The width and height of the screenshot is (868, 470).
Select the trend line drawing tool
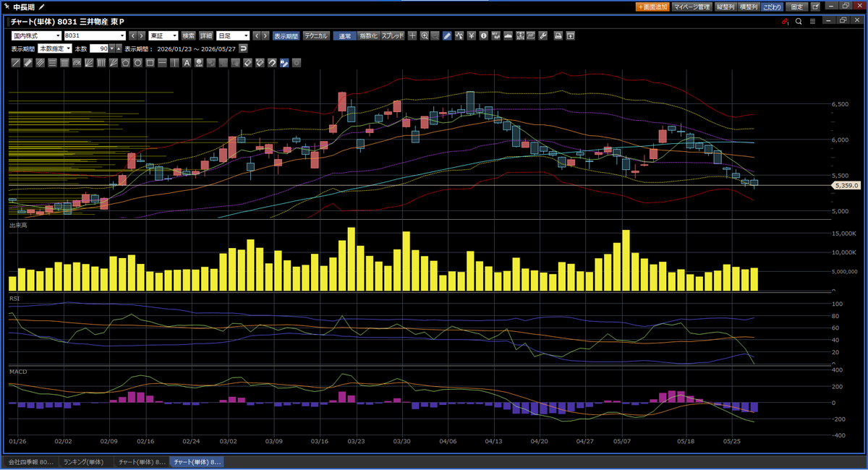[16, 63]
